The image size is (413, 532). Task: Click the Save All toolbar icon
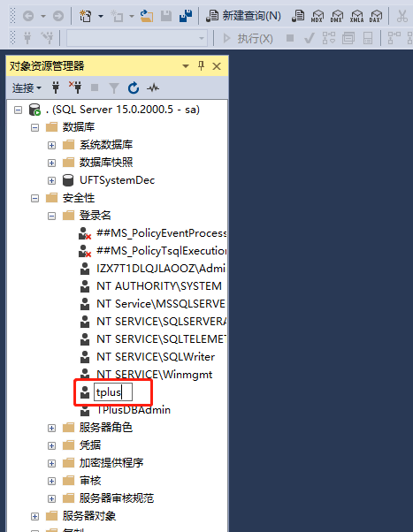click(186, 16)
